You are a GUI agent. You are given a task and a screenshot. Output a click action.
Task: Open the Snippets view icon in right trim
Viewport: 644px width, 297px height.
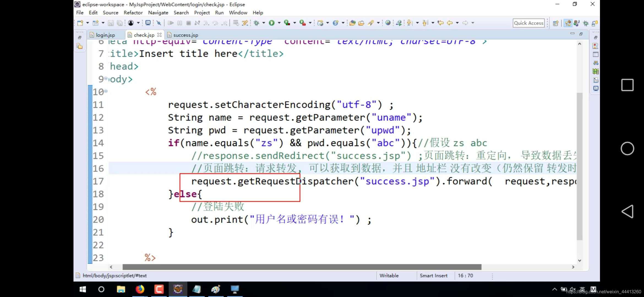pyautogui.click(x=596, y=80)
